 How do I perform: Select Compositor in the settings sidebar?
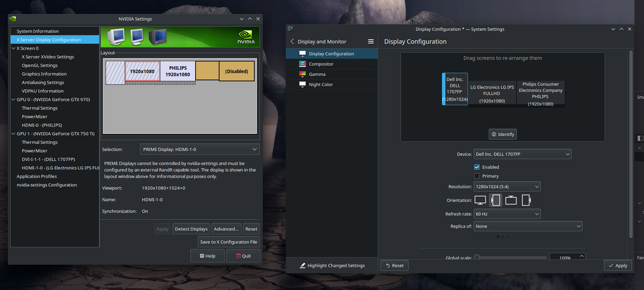321,64
